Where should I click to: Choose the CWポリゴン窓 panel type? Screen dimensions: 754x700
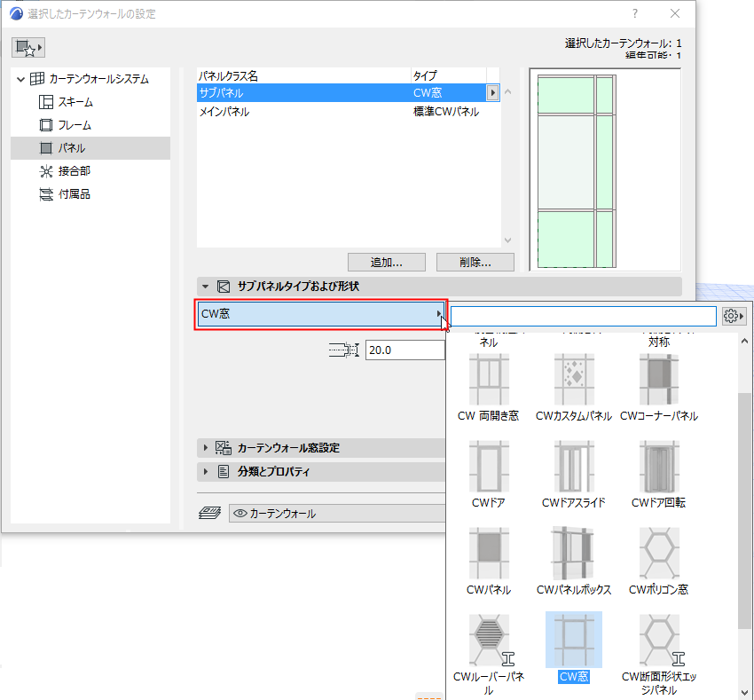(x=659, y=561)
